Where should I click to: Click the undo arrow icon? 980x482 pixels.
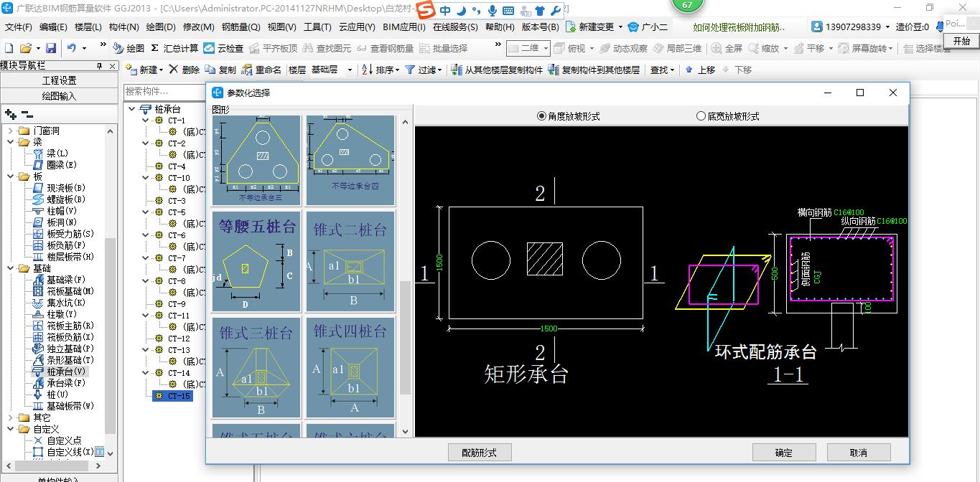pos(72,48)
